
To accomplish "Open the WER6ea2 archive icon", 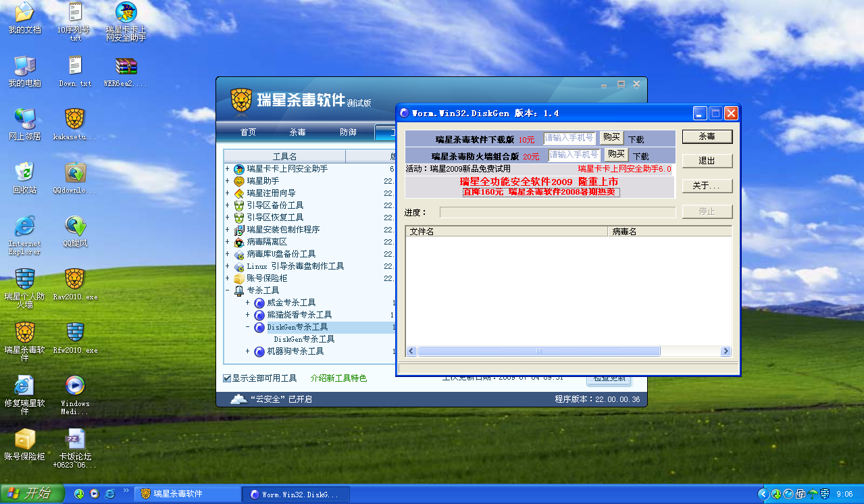I will coord(126,72).
